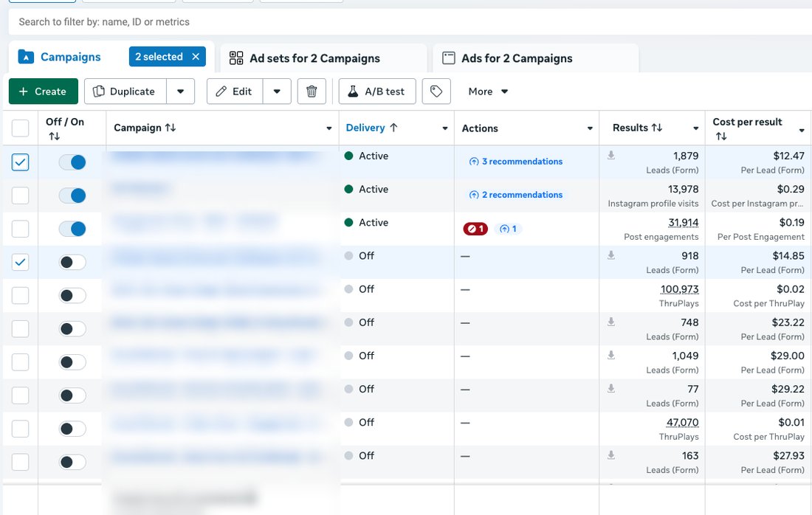Turn on campaign with 100,973 ThruPlays
This screenshot has height=515, width=812.
(72, 296)
